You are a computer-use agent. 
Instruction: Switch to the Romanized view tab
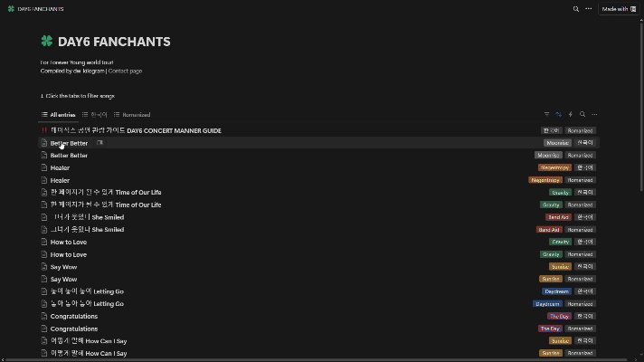[132, 115]
